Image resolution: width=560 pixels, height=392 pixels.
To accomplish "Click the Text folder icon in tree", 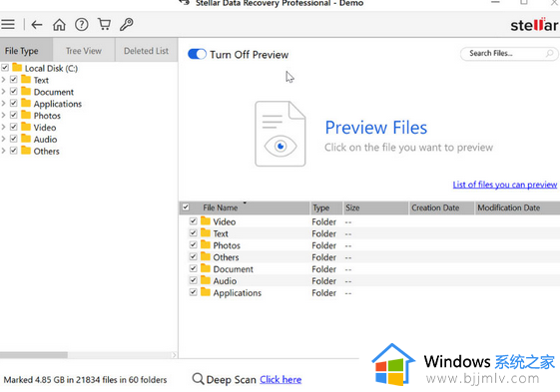I will click(x=26, y=79).
